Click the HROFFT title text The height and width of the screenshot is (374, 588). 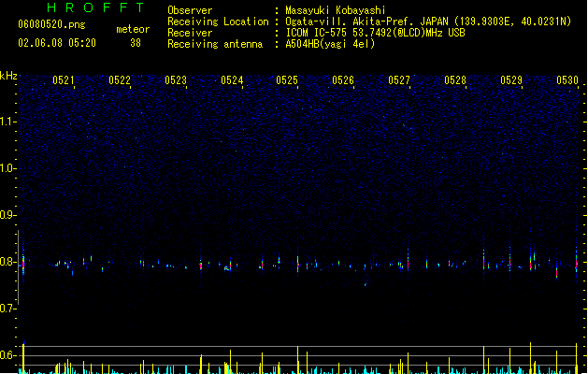tap(95, 7)
